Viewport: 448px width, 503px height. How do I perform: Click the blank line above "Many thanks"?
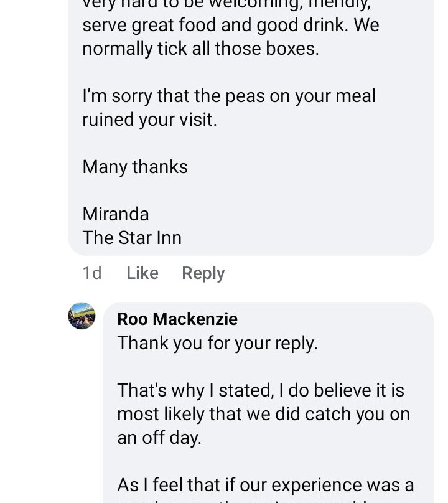(249, 143)
